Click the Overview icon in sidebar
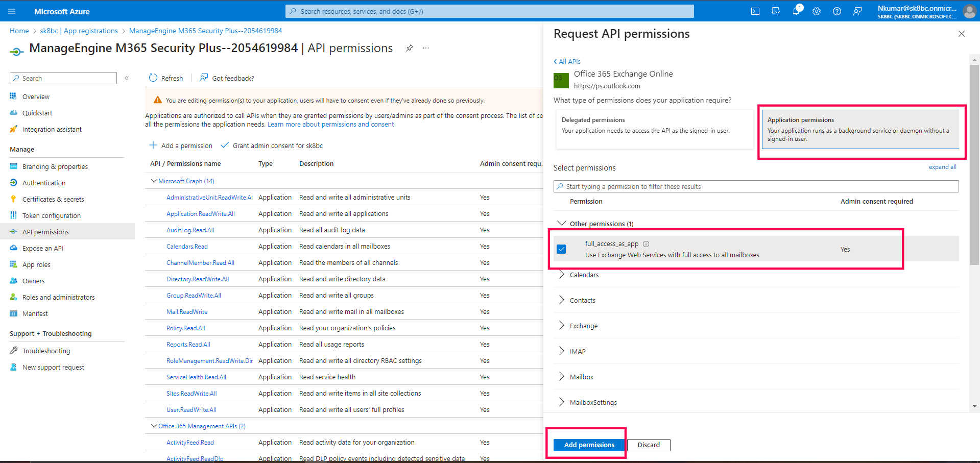The width and height of the screenshot is (980, 463). point(13,96)
